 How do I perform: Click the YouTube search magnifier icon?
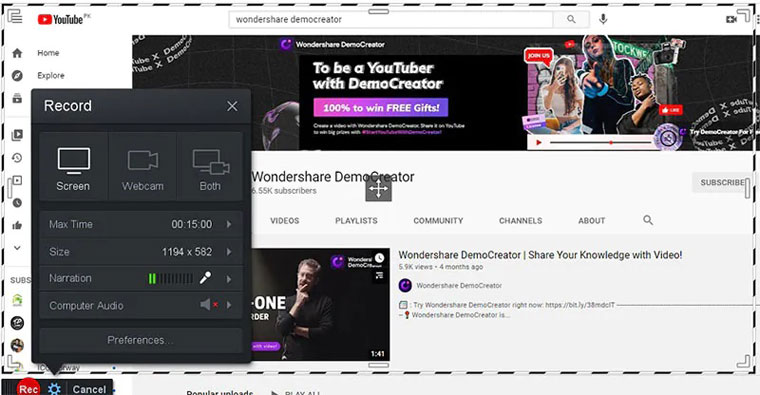pyautogui.click(x=571, y=19)
